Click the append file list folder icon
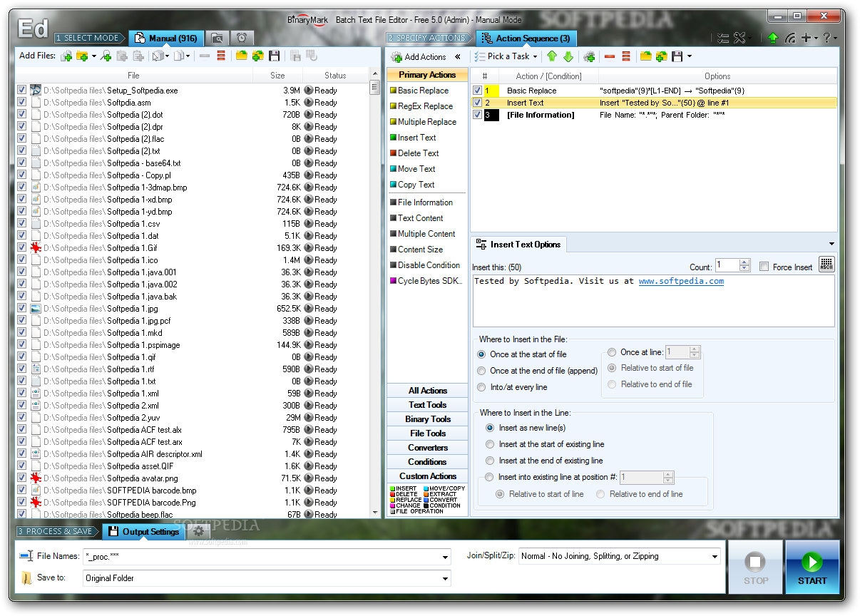 (x=257, y=56)
